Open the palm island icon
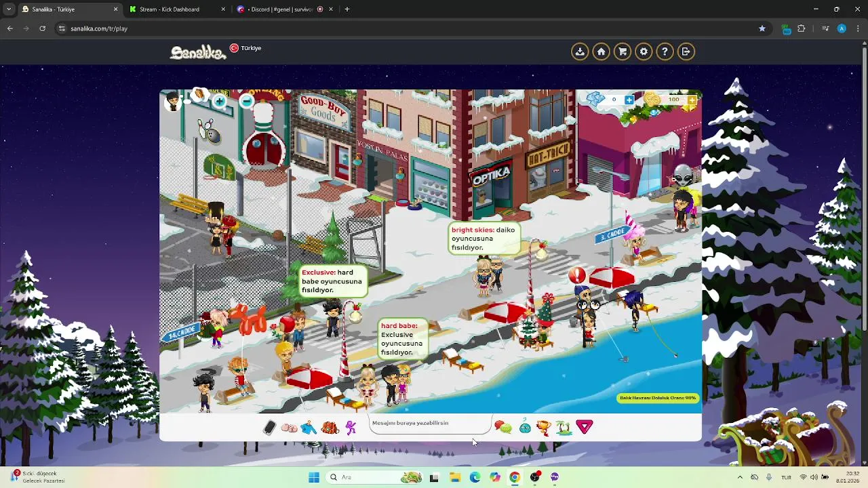The height and width of the screenshot is (488, 868). coord(564,428)
